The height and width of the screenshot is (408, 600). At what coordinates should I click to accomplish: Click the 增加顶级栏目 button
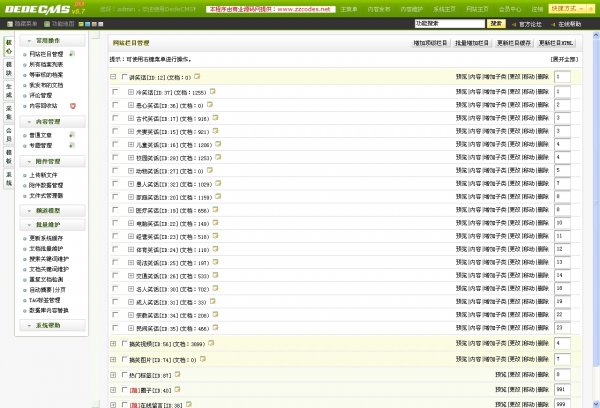coord(430,43)
